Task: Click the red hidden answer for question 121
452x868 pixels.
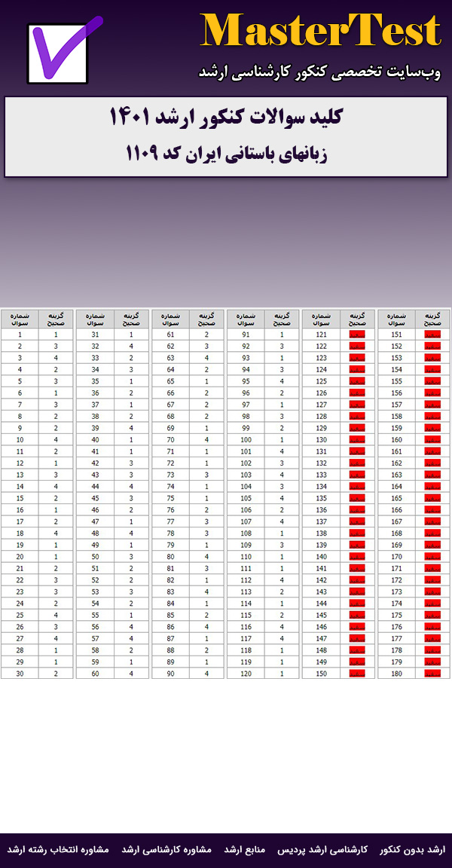Action: [x=357, y=334]
